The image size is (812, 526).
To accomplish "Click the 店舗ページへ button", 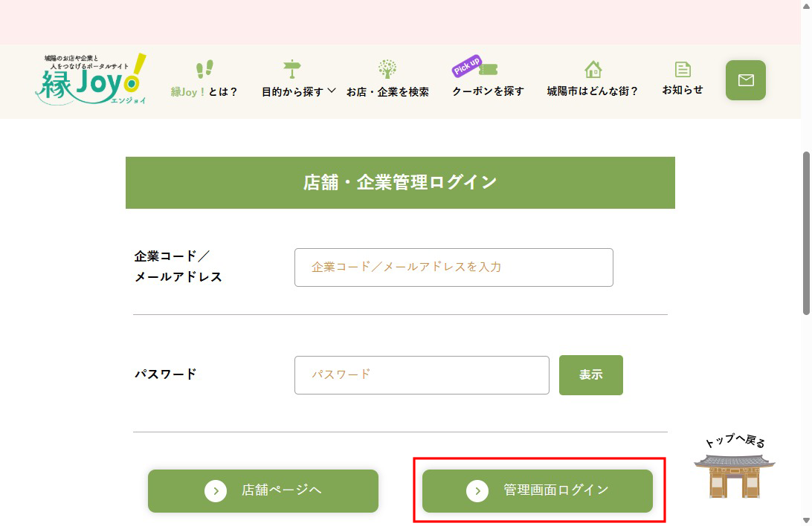I will (262, 490).
